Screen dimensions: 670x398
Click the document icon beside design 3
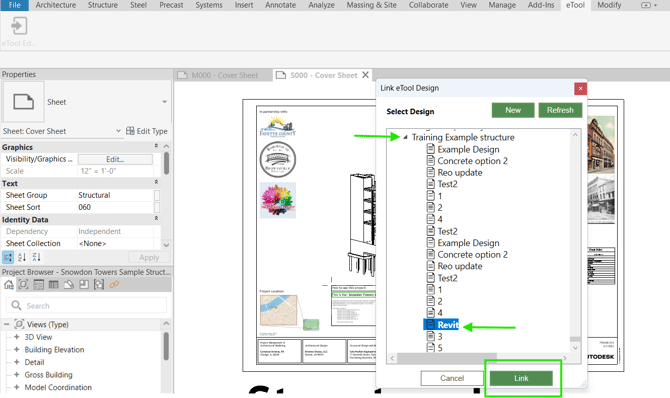[431, 336]
